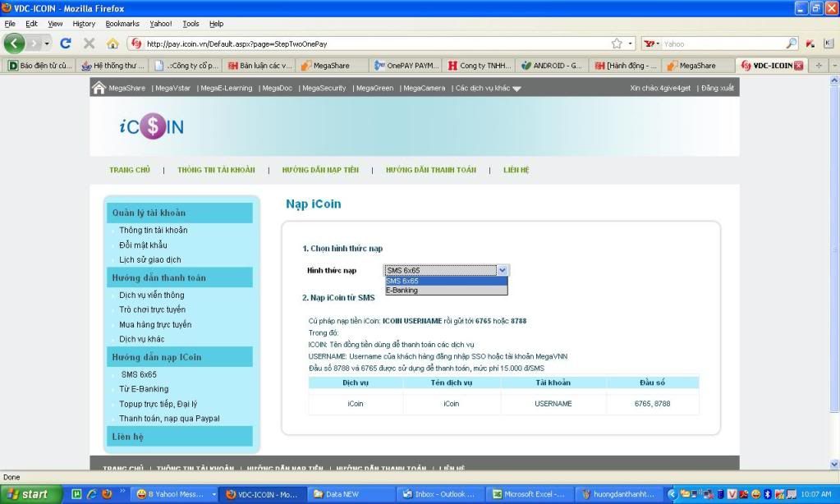840x504 pixels.
Task: Open history dropdown next to forward button
Action: [x=47, y=44]
